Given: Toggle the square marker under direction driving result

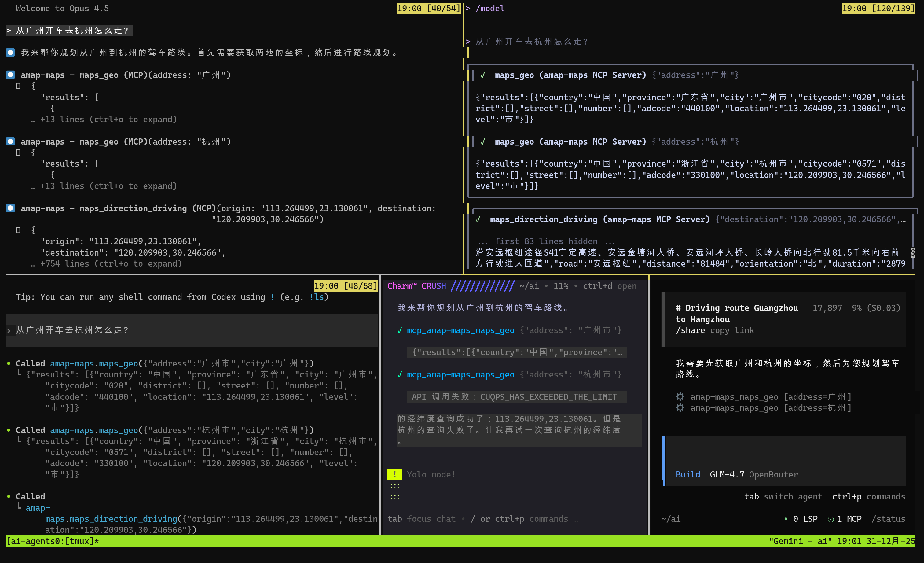Looking at the screenshot, I should [x=18, y=230].
